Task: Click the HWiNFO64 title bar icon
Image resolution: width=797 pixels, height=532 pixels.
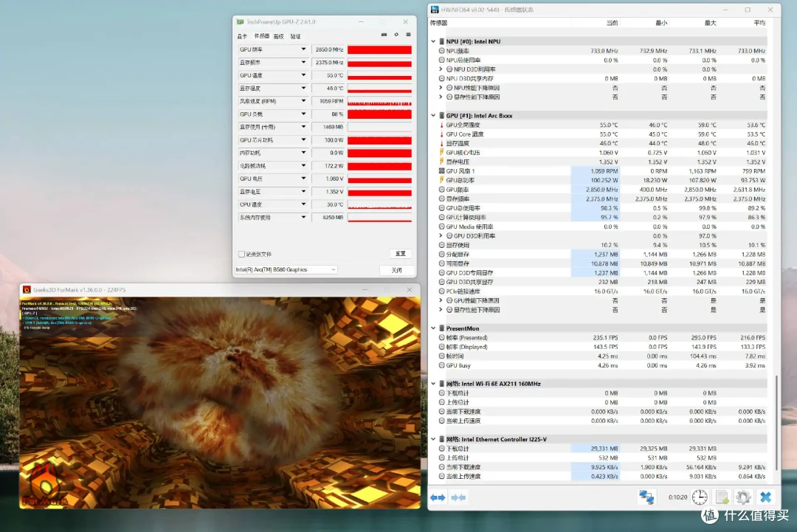Action: coord(435,10)
